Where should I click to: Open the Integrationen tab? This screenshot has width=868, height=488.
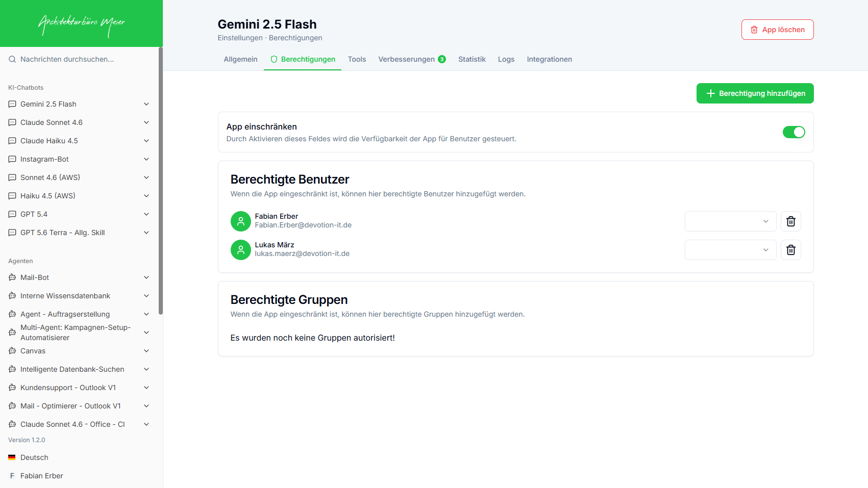point(549,59)
